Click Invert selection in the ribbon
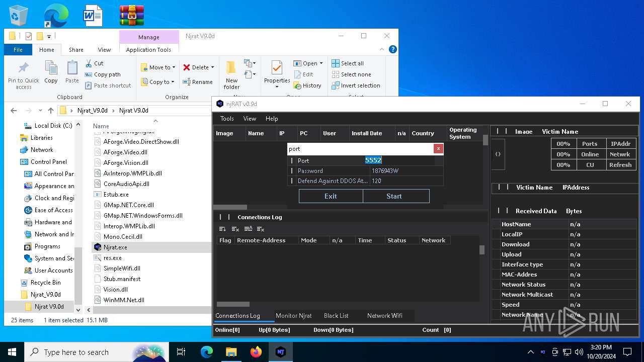 tap(356, 85)
